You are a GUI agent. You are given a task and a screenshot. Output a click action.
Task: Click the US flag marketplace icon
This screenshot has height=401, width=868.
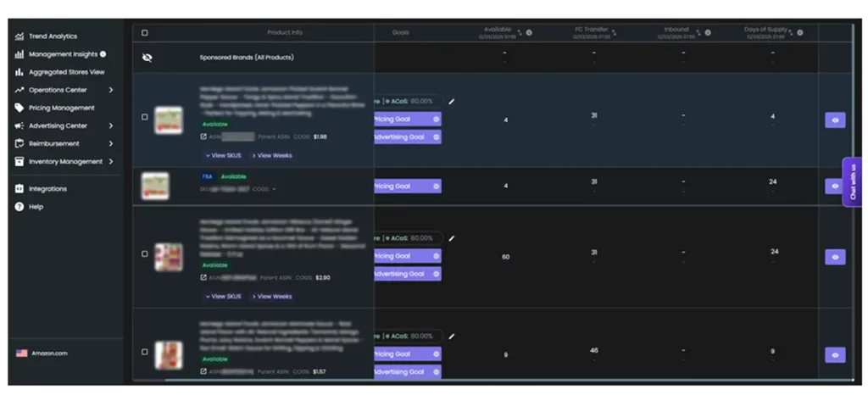21,354
